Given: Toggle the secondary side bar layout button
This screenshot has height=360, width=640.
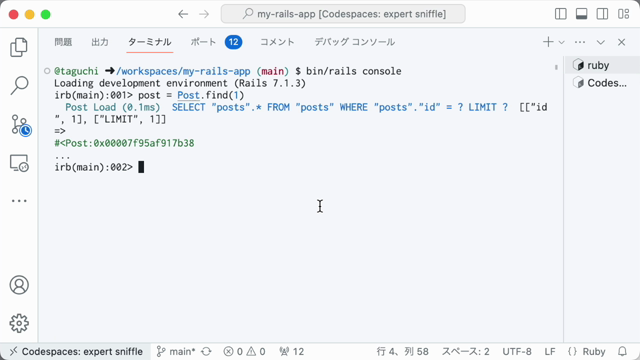Looking at the screenshot, I should (x=602, y=14).
